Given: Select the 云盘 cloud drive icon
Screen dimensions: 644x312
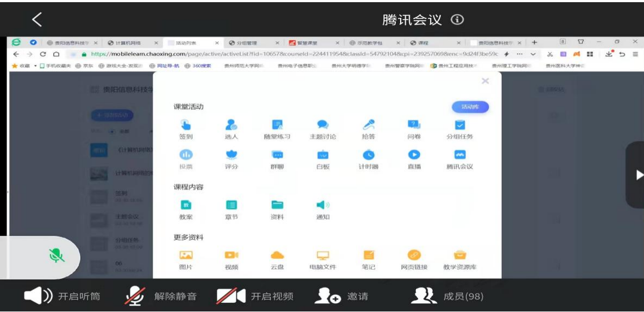Looking at the screenshot, I should [277, 256].
